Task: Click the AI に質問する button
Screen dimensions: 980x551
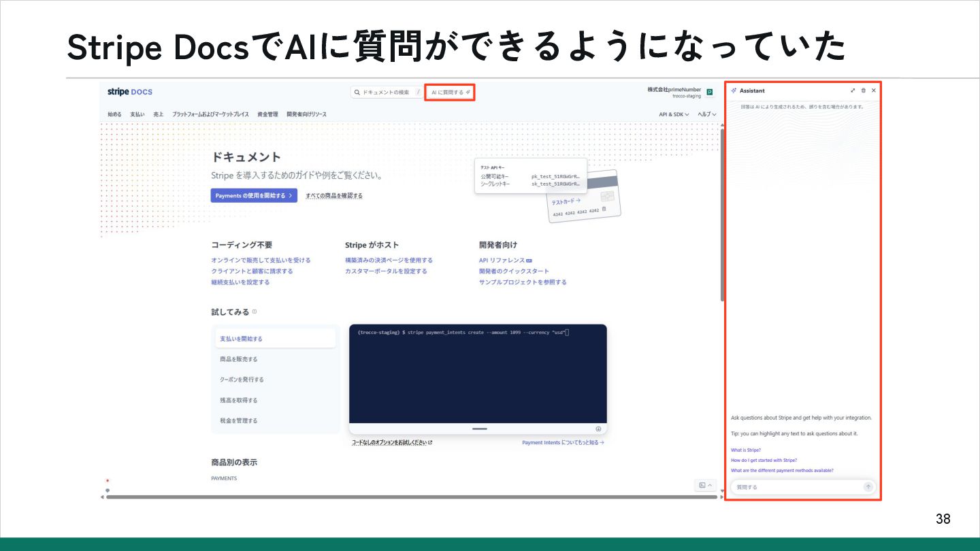Action: pos(450,92)
